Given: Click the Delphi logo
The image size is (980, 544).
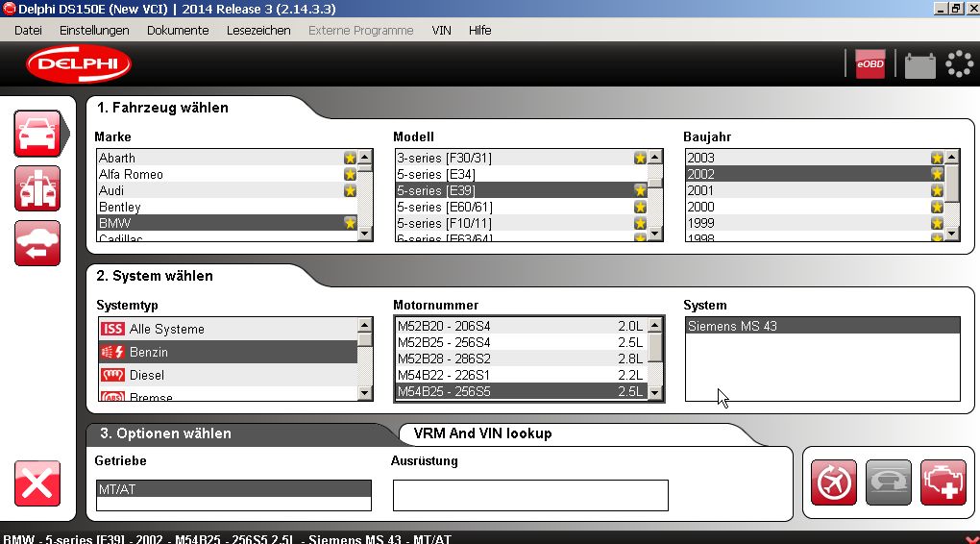Looking at the screenshot, I should click(78, 63).
